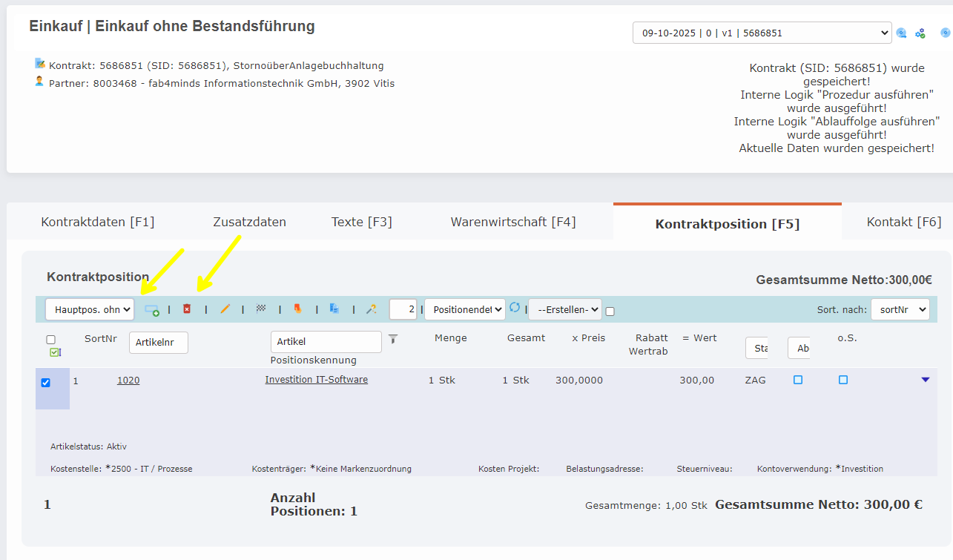Image resolution: width=953 pixels, height=560 pixels.
Task: Click into the Artikelnr filter field
Action: pyautogui.click(x=159, y=342)
